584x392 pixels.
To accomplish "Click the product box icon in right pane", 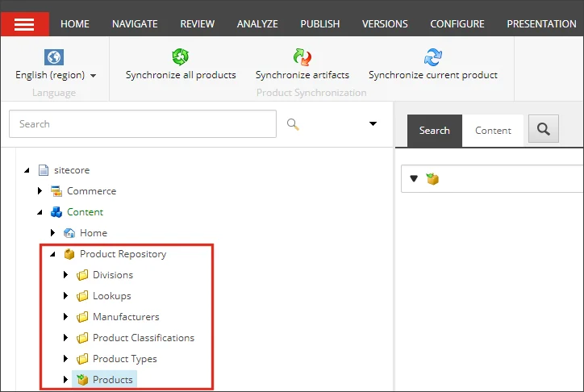I will [432, 179].
